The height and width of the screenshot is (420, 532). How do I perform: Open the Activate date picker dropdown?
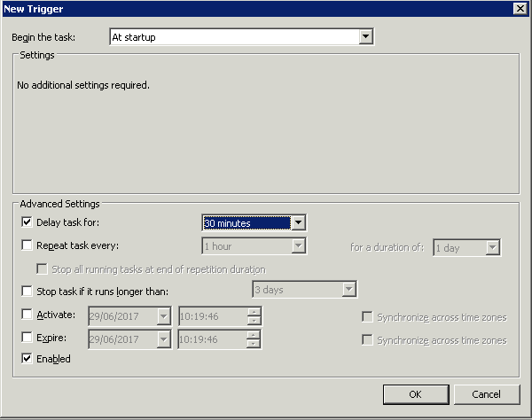click(163, 315)
